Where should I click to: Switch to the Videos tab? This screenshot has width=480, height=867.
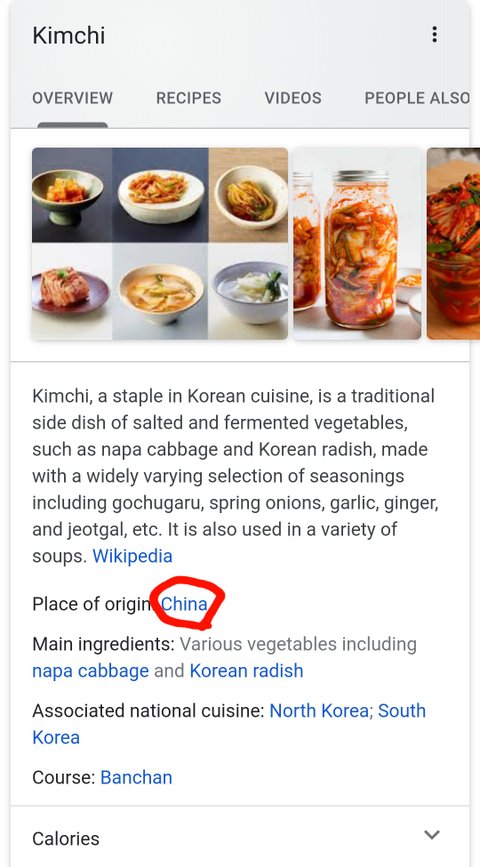click(x=293, y=98)
